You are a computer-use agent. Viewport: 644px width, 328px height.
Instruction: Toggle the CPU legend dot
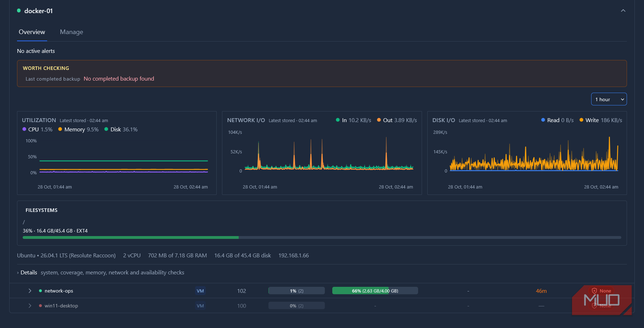pos(24,129)
